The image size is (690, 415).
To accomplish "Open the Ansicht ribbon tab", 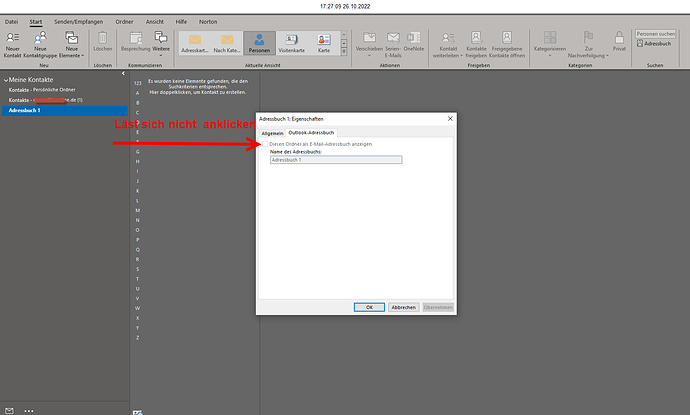I will click(x=154, y=22).
